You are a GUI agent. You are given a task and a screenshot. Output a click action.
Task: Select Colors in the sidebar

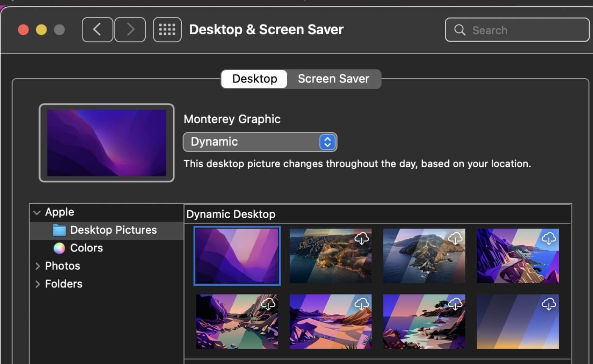pyautogui.click(x=86, y=248)
